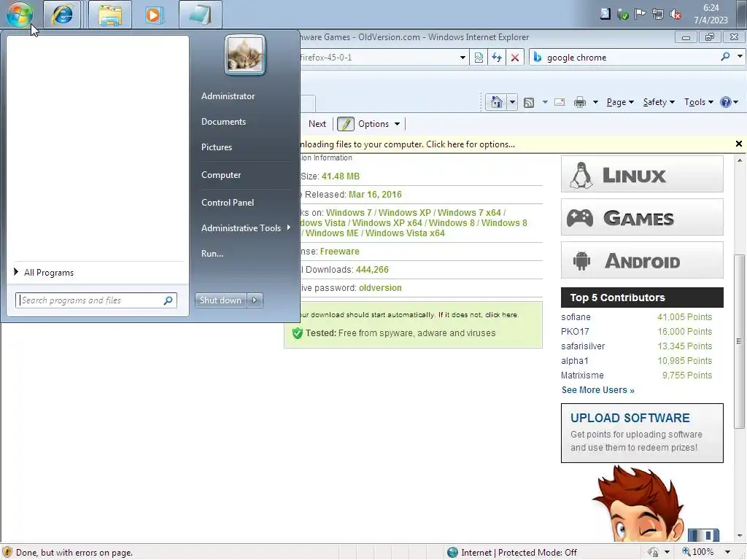Click the UPLOAD SOFTWARE box
This screenshot has height=560, width=747.
(x=642, y=433)
